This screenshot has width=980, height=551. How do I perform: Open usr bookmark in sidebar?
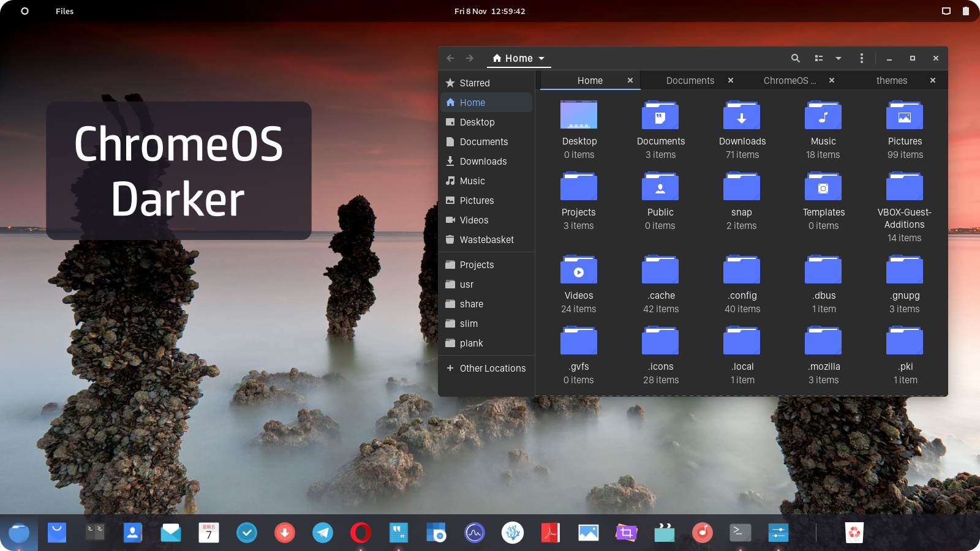click(x=486, y=284)
